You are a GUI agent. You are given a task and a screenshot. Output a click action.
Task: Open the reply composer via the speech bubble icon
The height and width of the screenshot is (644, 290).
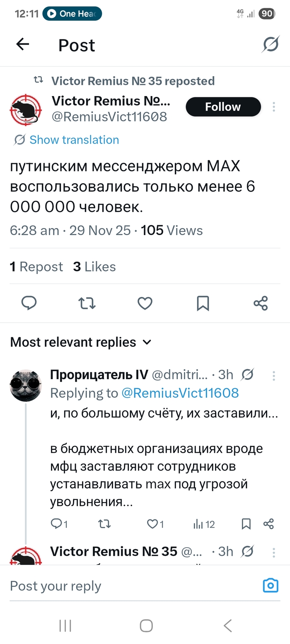click(x=29, y=303)
